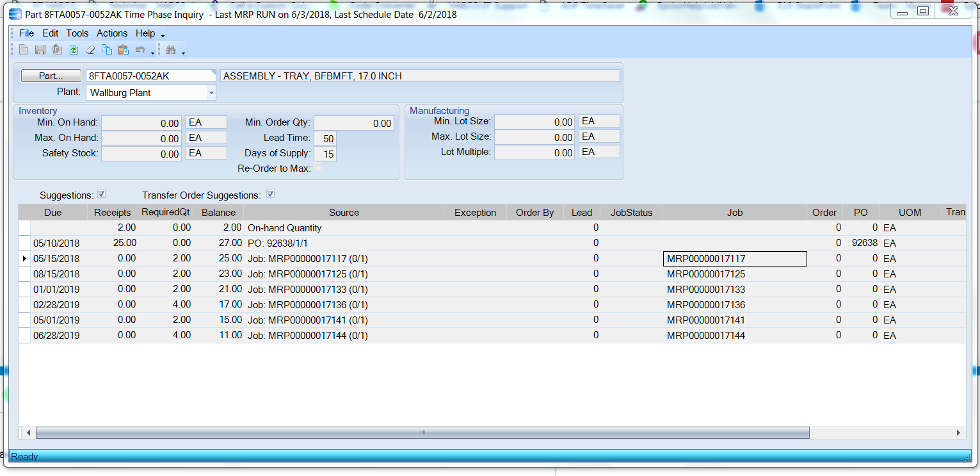Click the Job column header
This screenshot has width=980, height=476.
pyautogui.click(x=735, y=212)
